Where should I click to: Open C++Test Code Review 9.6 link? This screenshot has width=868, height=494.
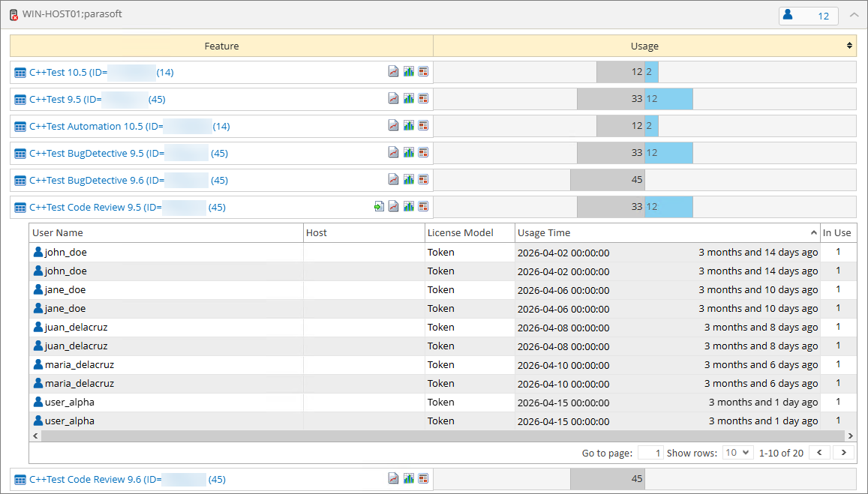[x=128, y=480]
